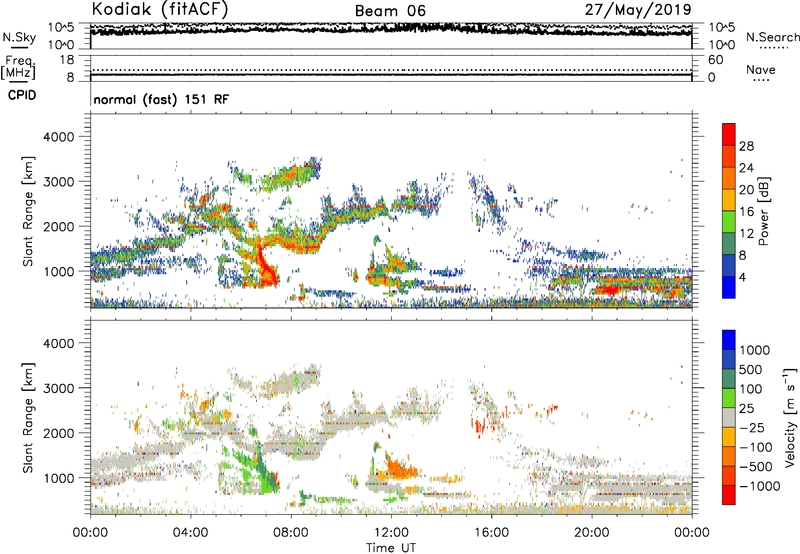
Task: Click the velocity panel 'Slant Range [km]' label
Action: [x=28, y=418]
